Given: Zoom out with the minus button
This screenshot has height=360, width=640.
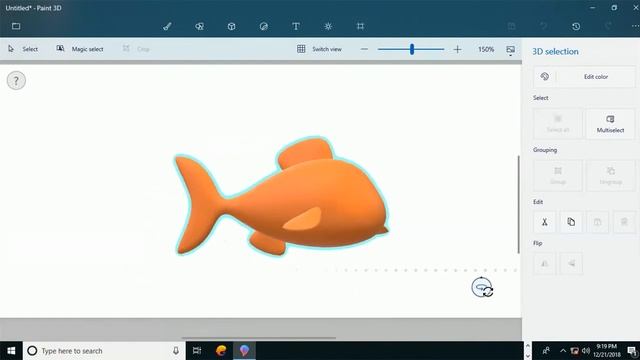Looking at the screenshot, I should (364, 49).
